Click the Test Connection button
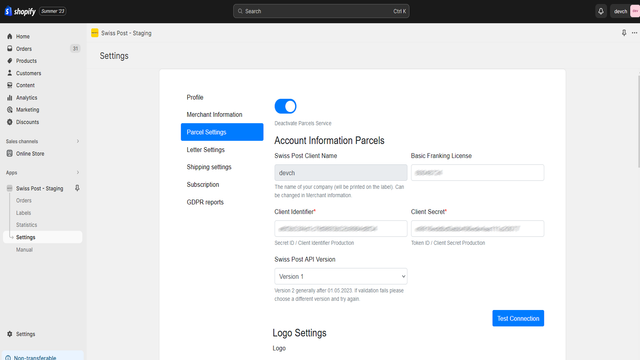Viewport: 640px width, 360px height. coord(518,318)
